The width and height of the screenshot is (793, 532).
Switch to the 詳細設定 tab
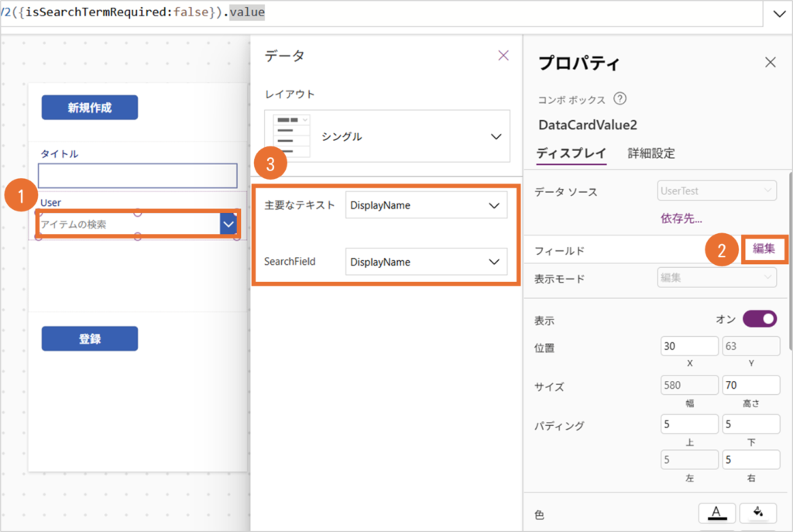[651, 153]
